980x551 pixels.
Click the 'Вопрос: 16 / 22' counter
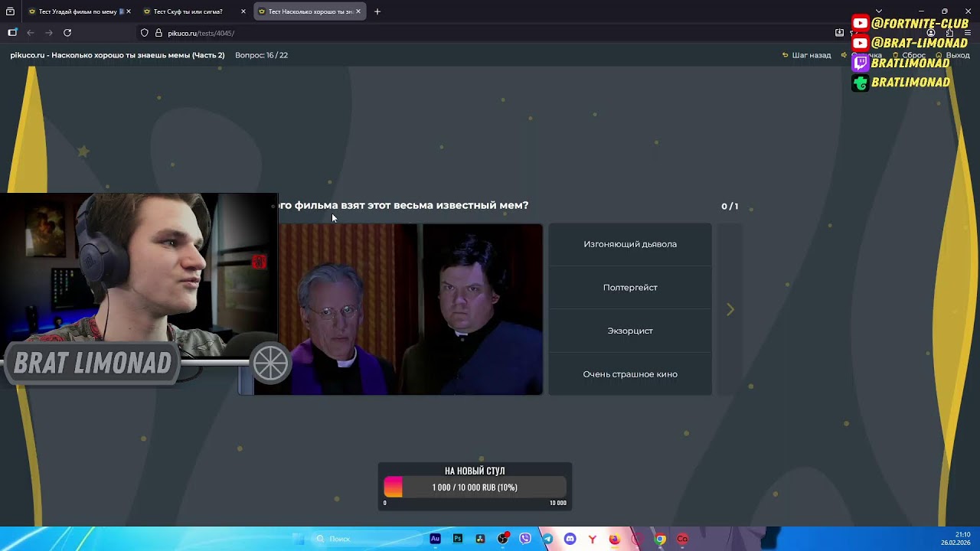click(261, 55)
